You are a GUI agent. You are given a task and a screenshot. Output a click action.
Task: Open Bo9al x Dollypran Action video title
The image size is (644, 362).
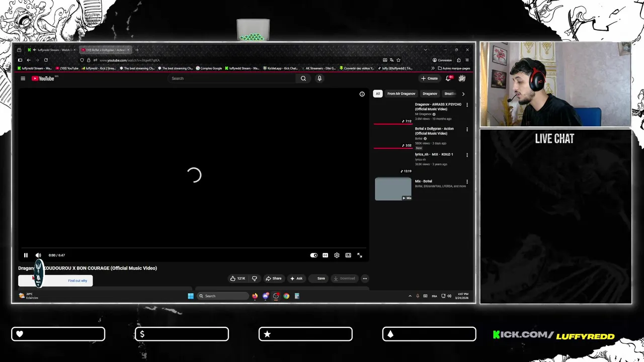[x=434, y=131]
